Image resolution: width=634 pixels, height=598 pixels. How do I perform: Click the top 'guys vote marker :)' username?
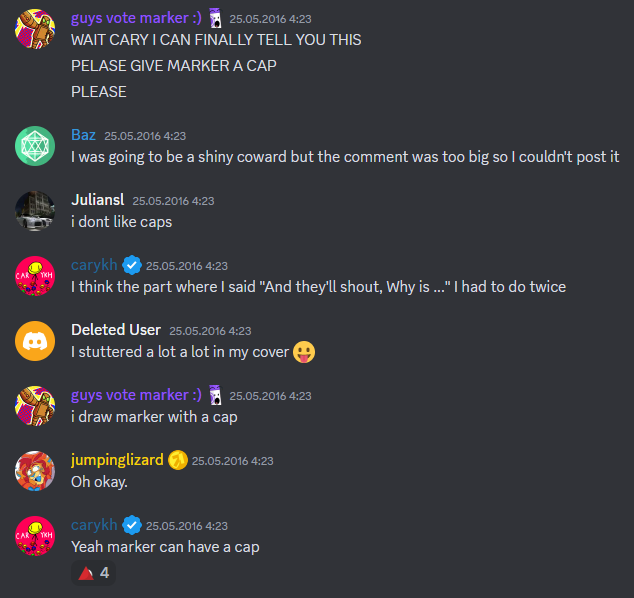(x=136, y=18)
